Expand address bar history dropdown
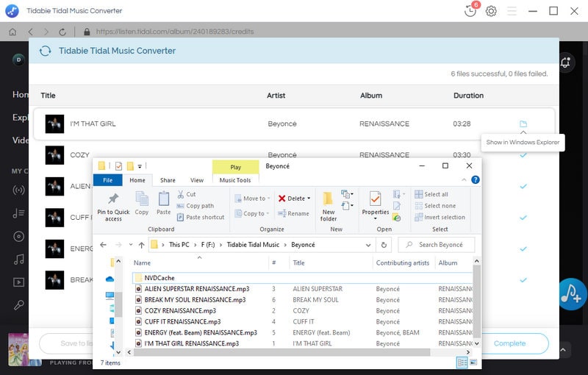This screenshot has height=375, width=588. point(368,246)
